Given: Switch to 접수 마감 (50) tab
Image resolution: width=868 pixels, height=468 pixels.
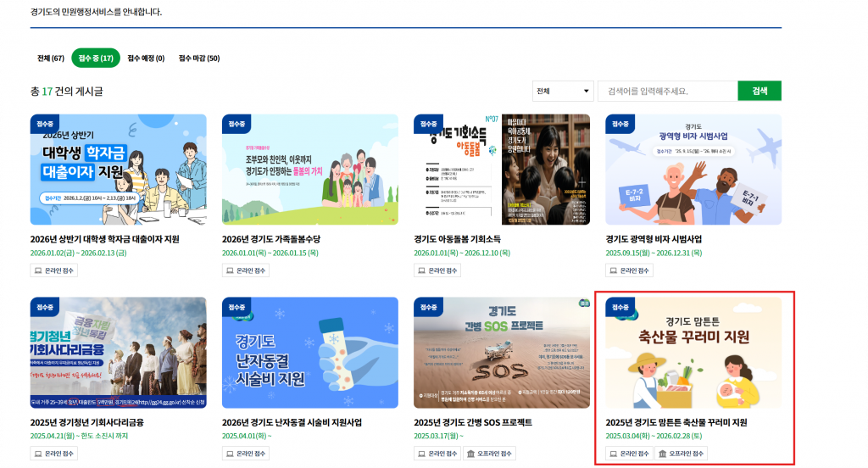Looking at the screenshot, I should click(199, 58).
